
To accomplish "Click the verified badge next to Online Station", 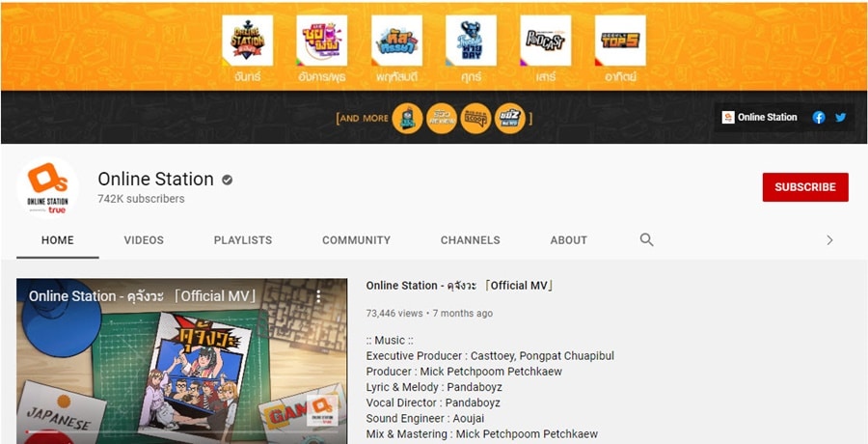I will point(227,180).
